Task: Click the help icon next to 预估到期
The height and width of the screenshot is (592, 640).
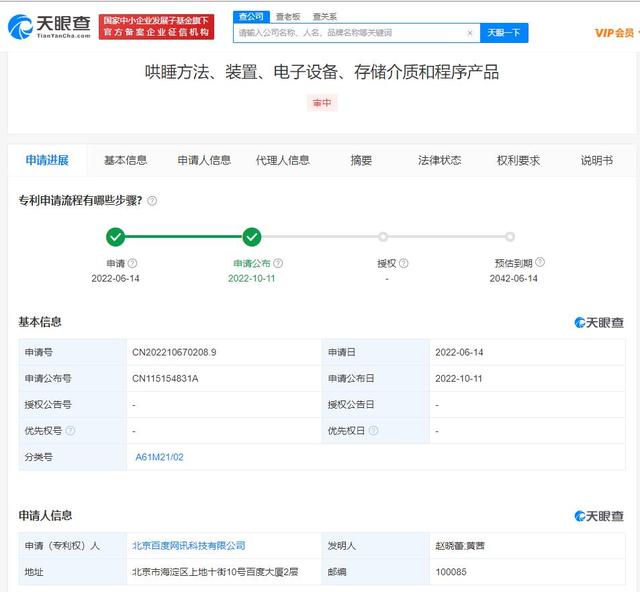Action: click(x=540, y=264)
